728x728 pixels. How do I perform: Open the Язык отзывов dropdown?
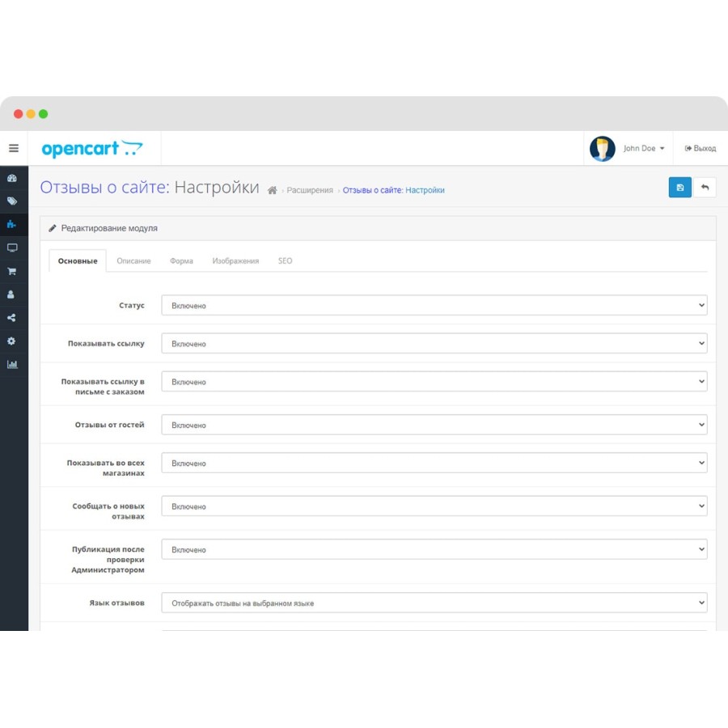(x=434, y=603)
